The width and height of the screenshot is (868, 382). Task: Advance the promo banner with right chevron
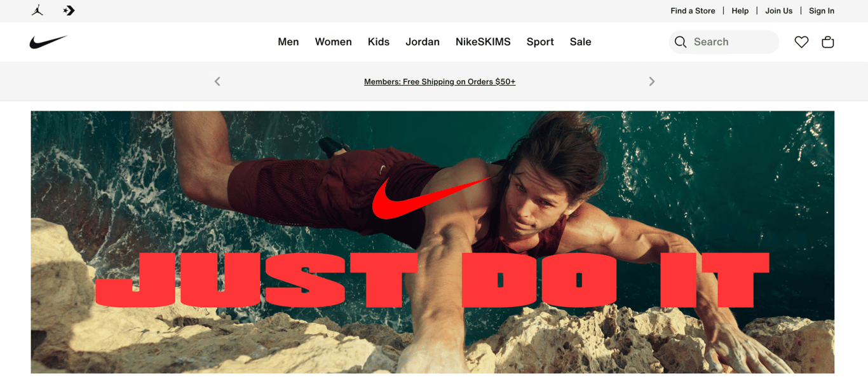pyautogui.click(x=651, y=81)
